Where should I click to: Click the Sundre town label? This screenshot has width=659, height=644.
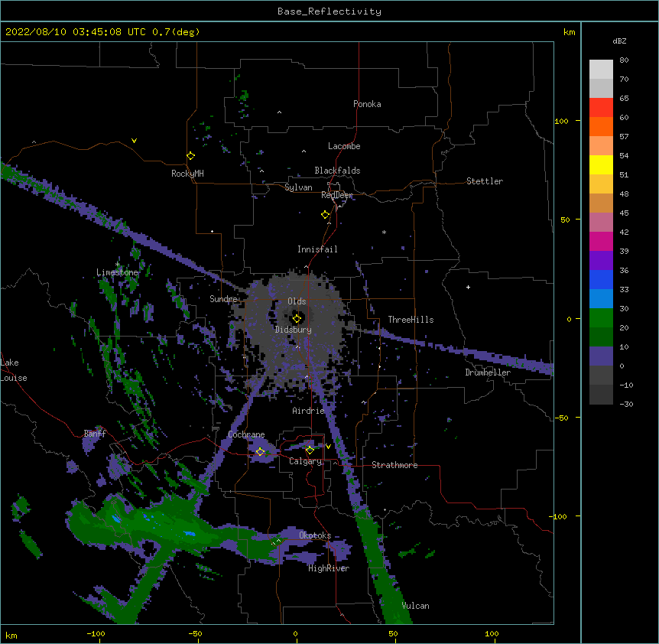(x=223, y=299)
